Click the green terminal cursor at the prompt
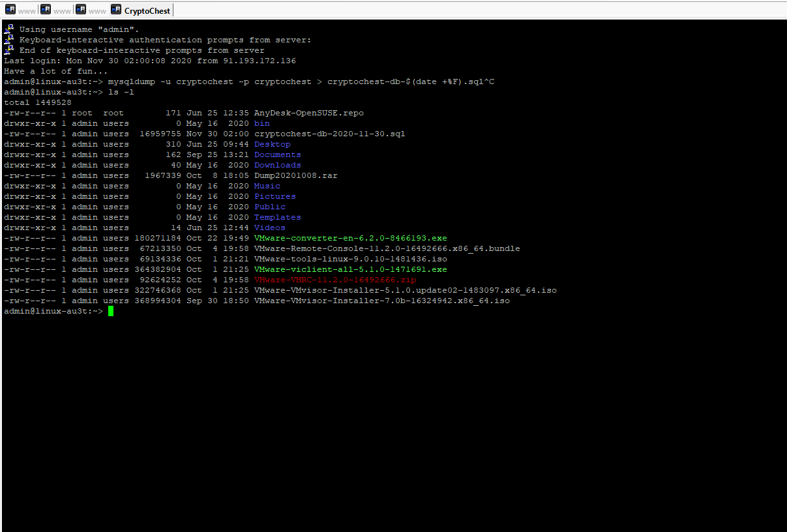The image size is (787, 532). [x=111, y=312]
